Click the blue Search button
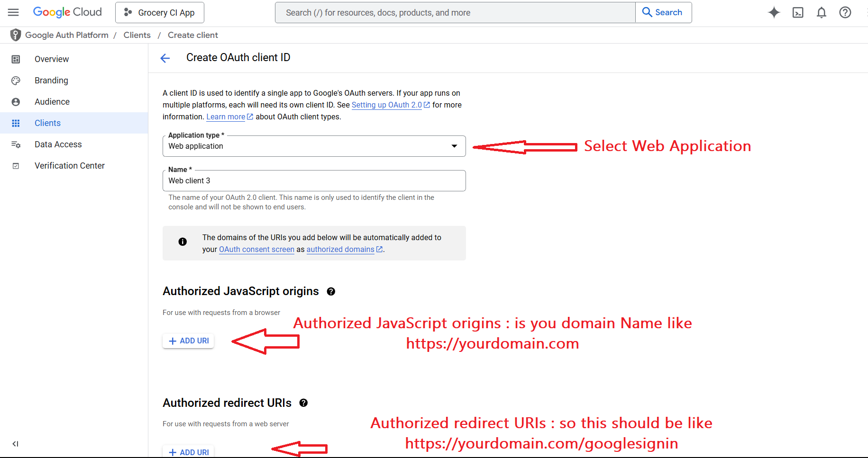 click(x=663, y=12)
